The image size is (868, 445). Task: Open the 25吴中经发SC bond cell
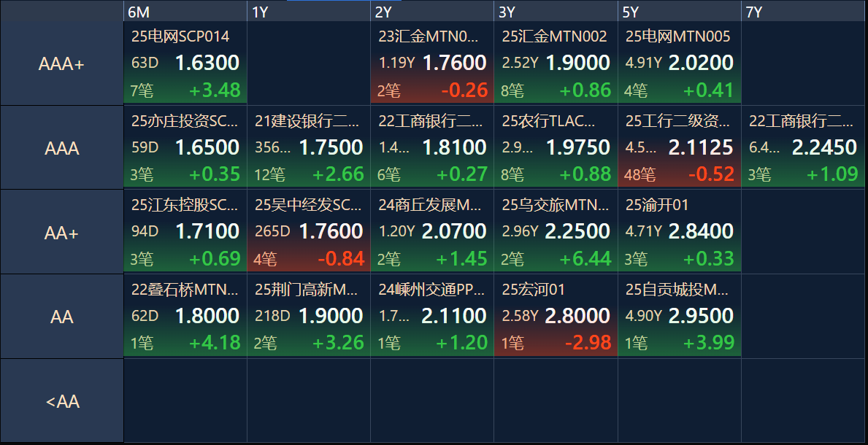pyautogui.click(x=309, y=232)
